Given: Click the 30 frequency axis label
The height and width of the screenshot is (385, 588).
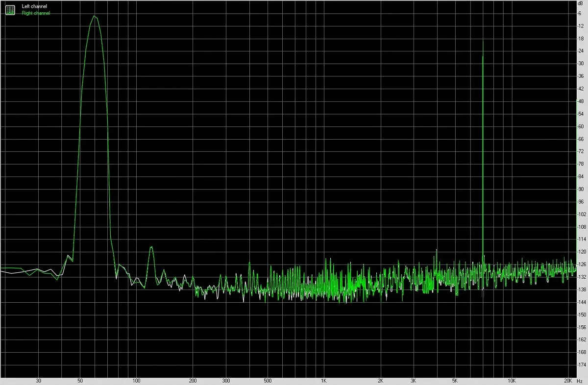Looking at the screenshot, I should tap(38, 381).
